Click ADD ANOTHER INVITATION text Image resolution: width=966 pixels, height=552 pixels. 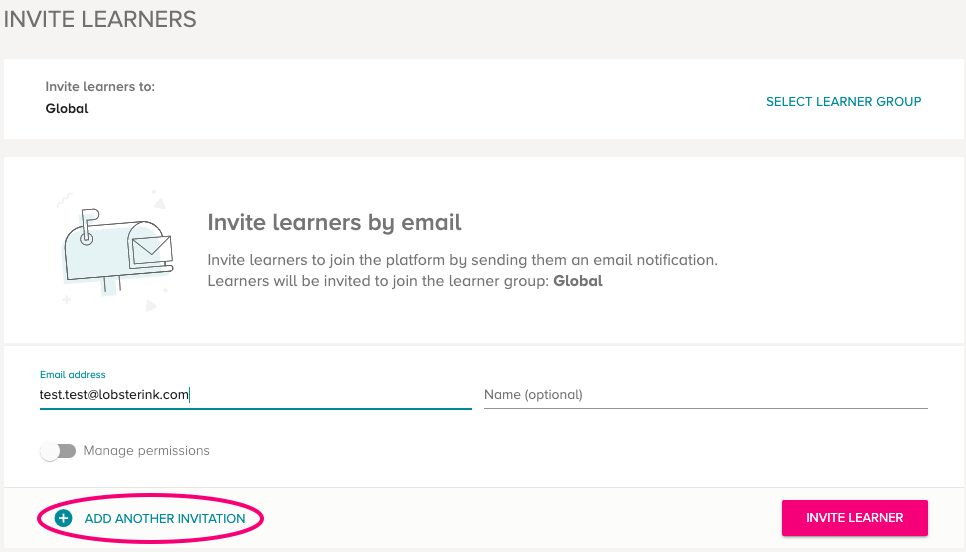(x=164, y=519)
